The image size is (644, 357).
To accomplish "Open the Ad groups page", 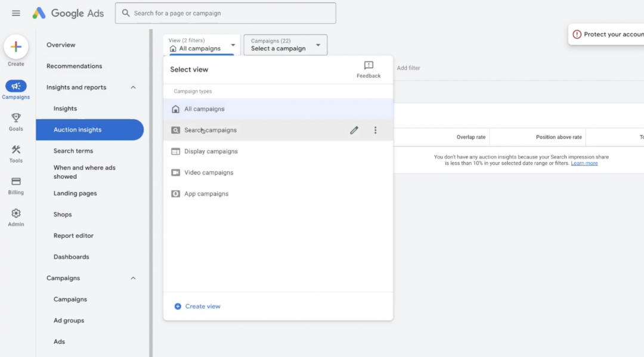I will point(69,321).
